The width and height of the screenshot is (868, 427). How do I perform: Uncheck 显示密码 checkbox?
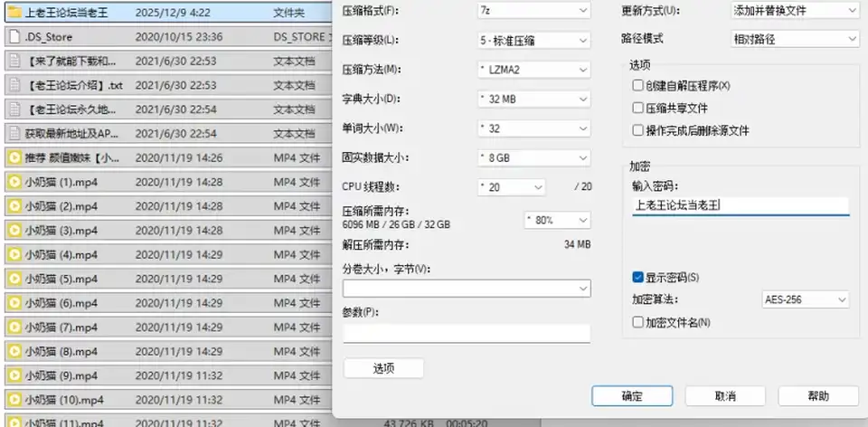pos(637,277)
